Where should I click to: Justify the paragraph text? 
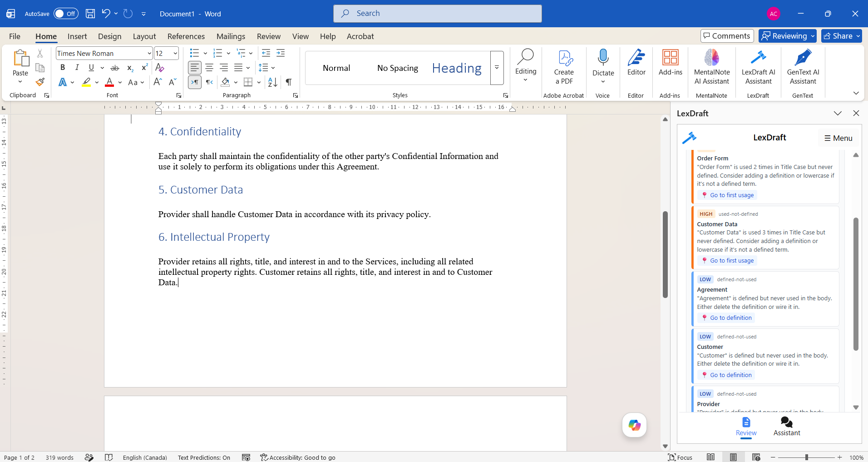238,68
